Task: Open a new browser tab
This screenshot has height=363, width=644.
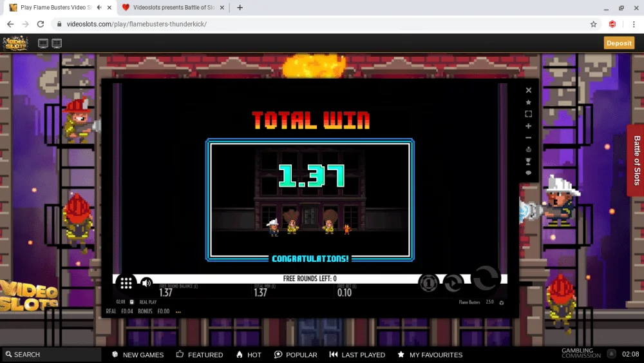Action: pyautogui.click(x=240, y=7)
